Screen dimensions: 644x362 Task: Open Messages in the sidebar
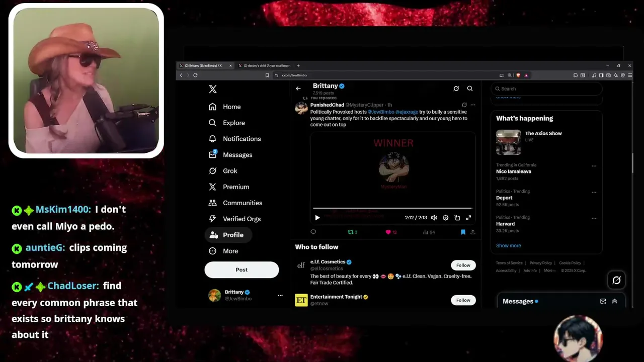pos(230,155)
